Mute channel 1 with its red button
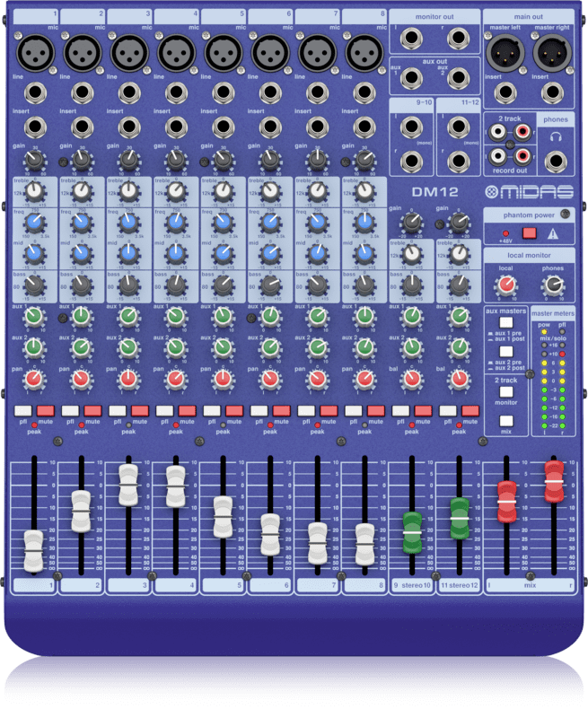This screenshot has height=718, width=588. pos(46,410)
